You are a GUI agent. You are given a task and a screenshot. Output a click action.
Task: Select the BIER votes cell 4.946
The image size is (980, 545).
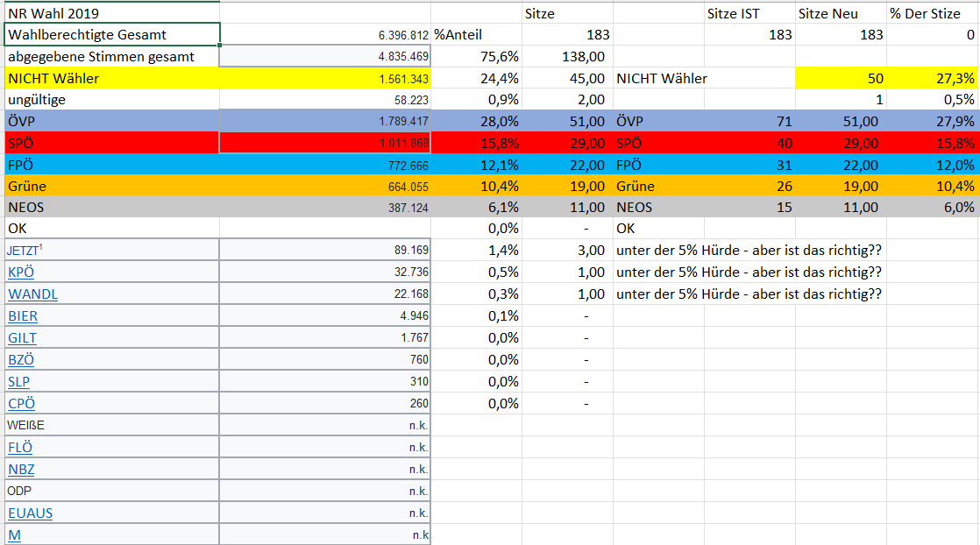point(325,315)
